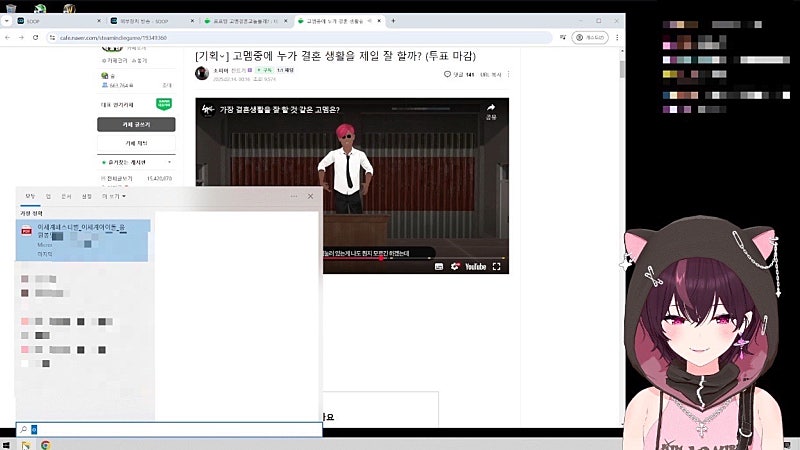Open the search panel options ellipsis
Image resolution: width=800 pixels, height=450 pixels.
(293, 196)
